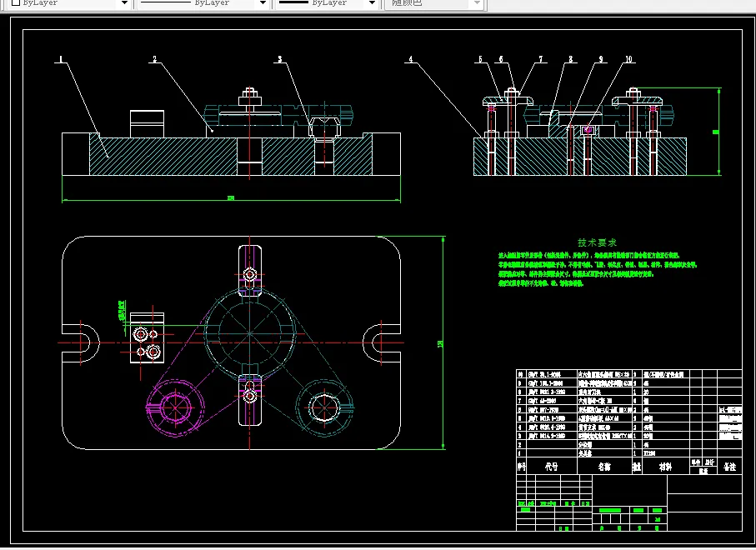Screen dimensions: 756x550
Task: Select part callout number 2
Action: 154,60
